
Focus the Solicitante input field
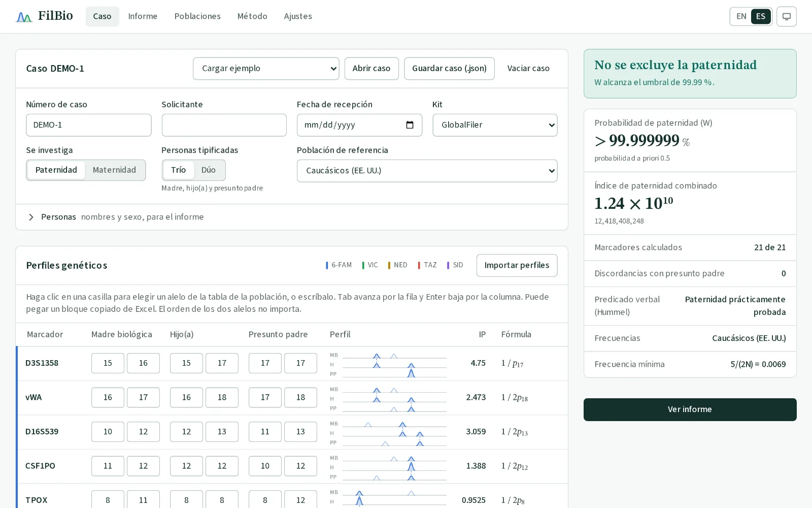pos(224,125)
